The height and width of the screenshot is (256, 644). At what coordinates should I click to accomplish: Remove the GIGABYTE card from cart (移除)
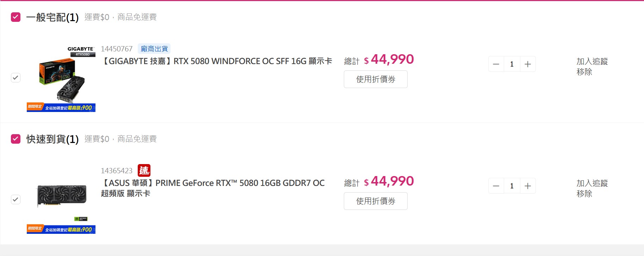click(x=584, y=72)
